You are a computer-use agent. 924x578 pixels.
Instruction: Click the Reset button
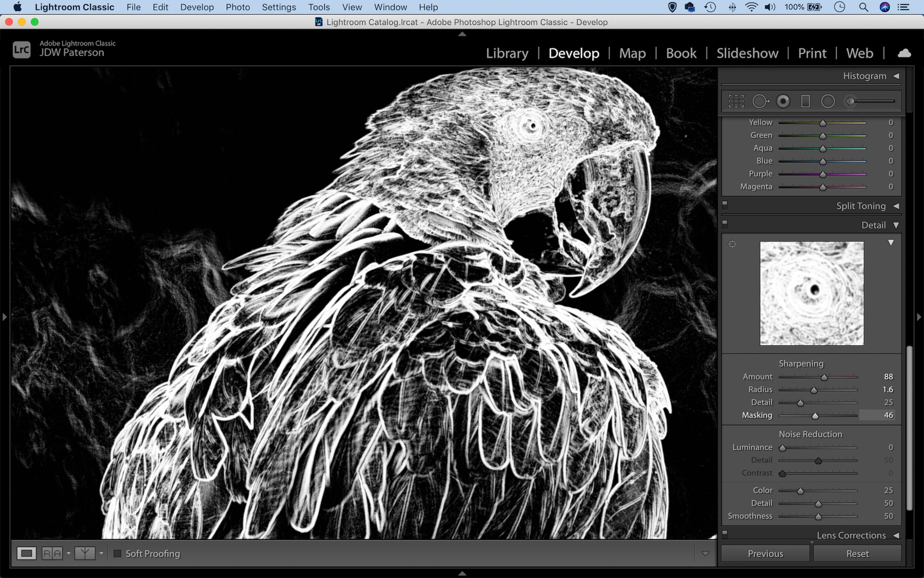857,553
